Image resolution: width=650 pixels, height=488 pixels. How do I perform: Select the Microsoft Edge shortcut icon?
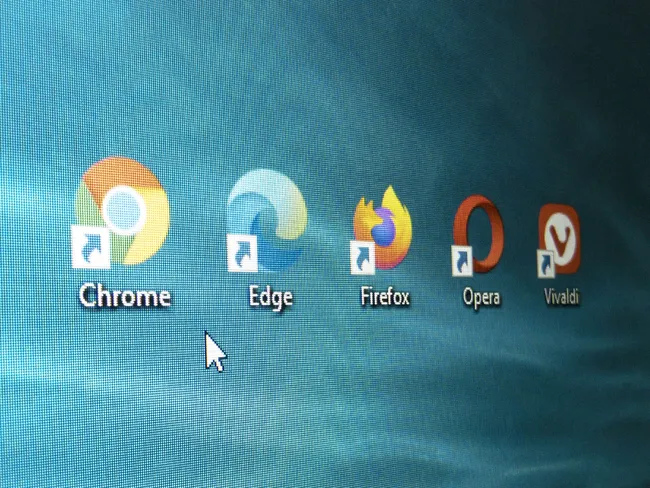pyautogui.click(x=267, y=221)
